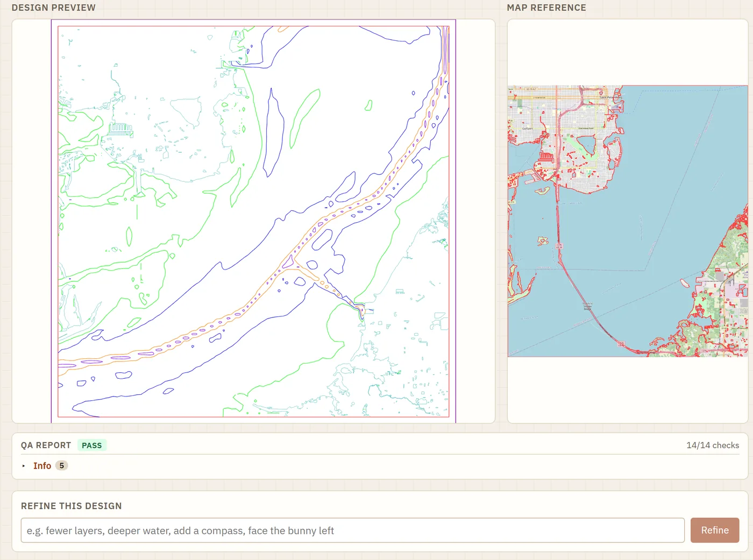The image size is (753, 560).
Task: Open the design preview contour image
Action: click(253, 221)
